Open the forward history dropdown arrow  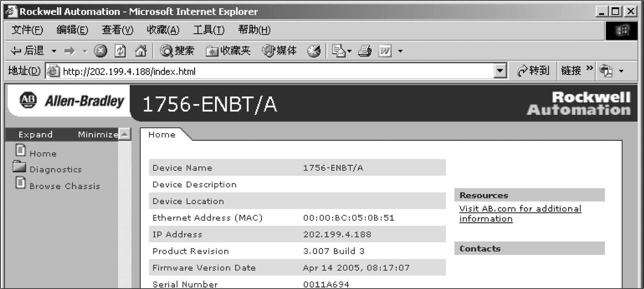coord(85,51)
